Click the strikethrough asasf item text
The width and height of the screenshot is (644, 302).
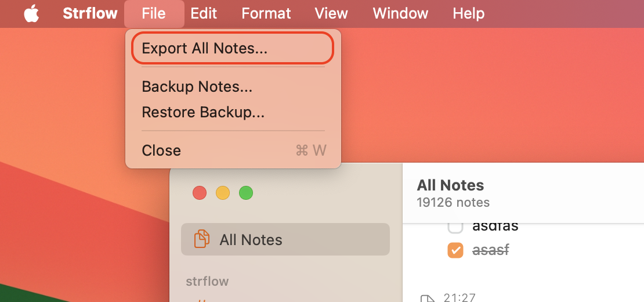pyautogui.click(x=491, y=250)
